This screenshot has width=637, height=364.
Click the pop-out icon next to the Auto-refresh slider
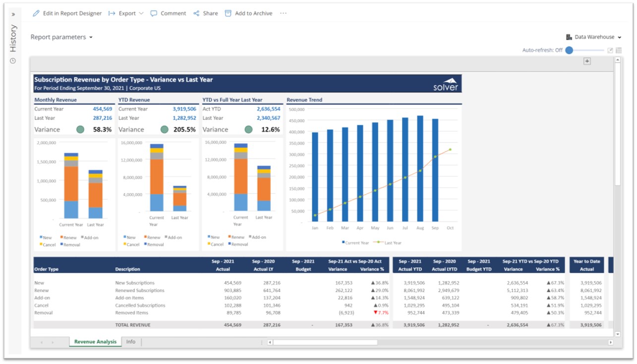pos(610,51)
